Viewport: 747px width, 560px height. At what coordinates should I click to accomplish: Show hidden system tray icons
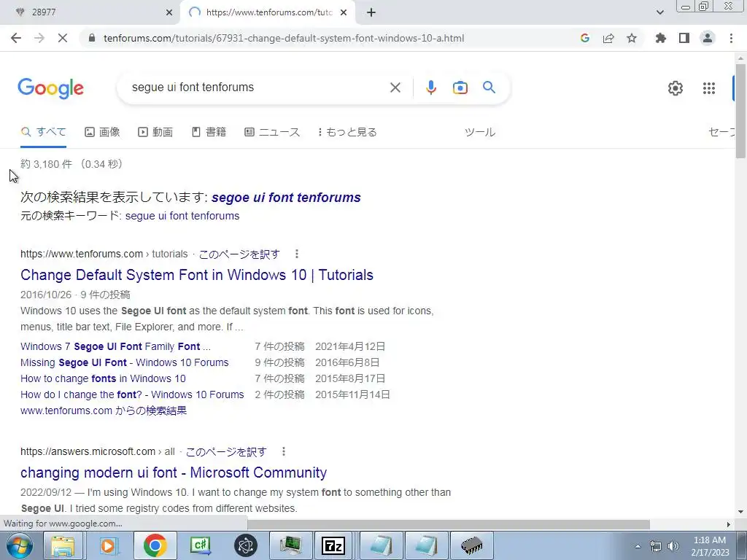(x=638, y=546)
